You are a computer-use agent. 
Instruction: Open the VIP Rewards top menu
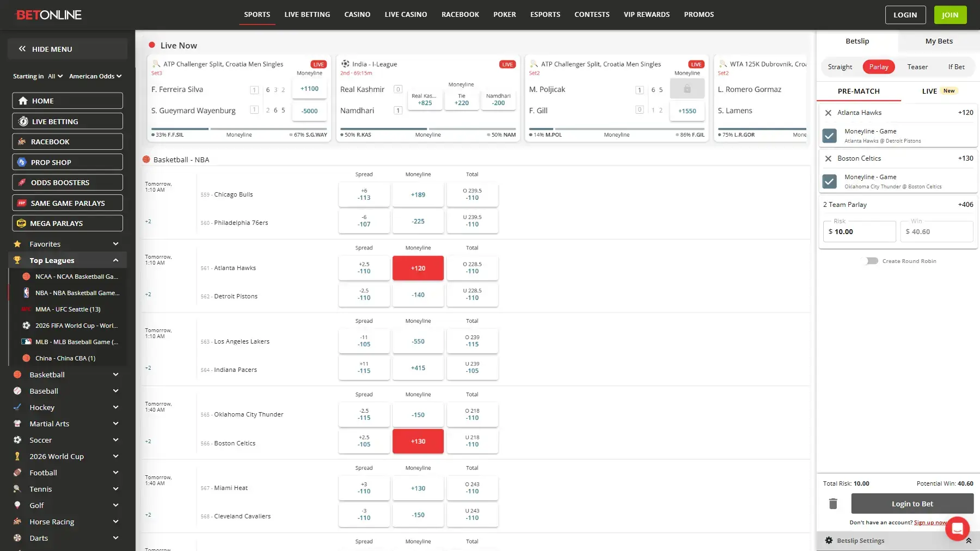(x=647, y=15)
